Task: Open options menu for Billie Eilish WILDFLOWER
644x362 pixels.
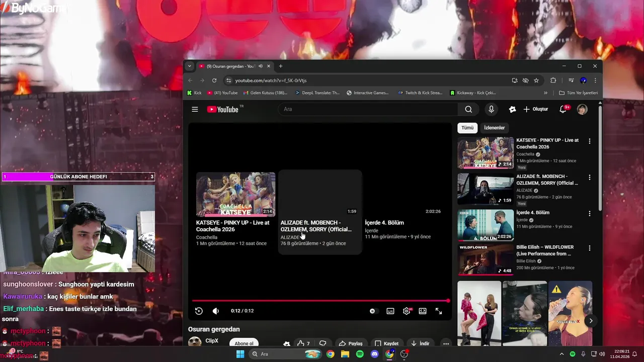Action: (590, 248)
